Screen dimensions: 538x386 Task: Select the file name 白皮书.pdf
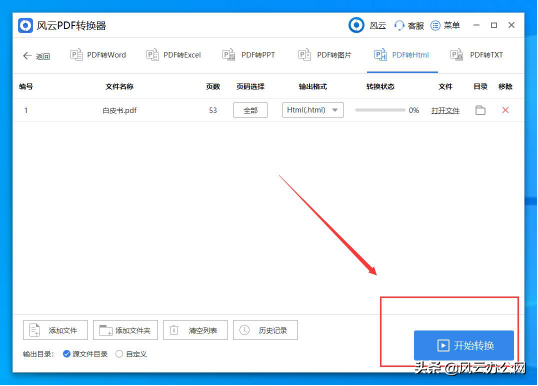pos(119,110)
